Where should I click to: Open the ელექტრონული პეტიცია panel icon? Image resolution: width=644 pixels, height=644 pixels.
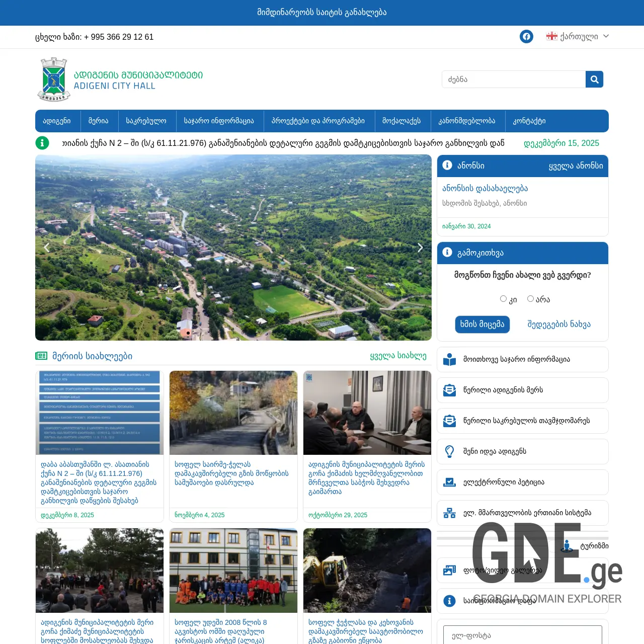pos(449,482)
